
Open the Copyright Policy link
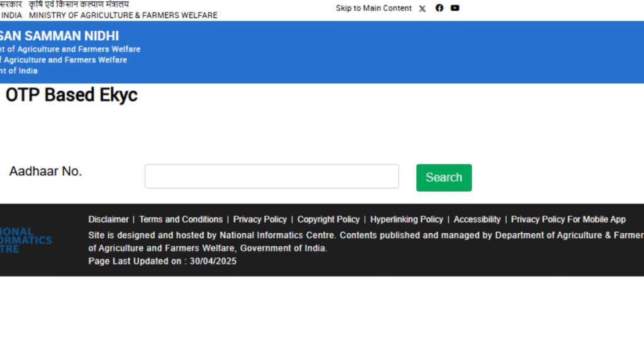point(328,219)
